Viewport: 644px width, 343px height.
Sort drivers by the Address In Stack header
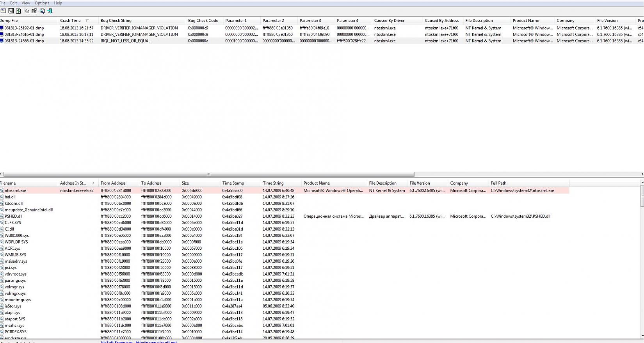(78, 183)
